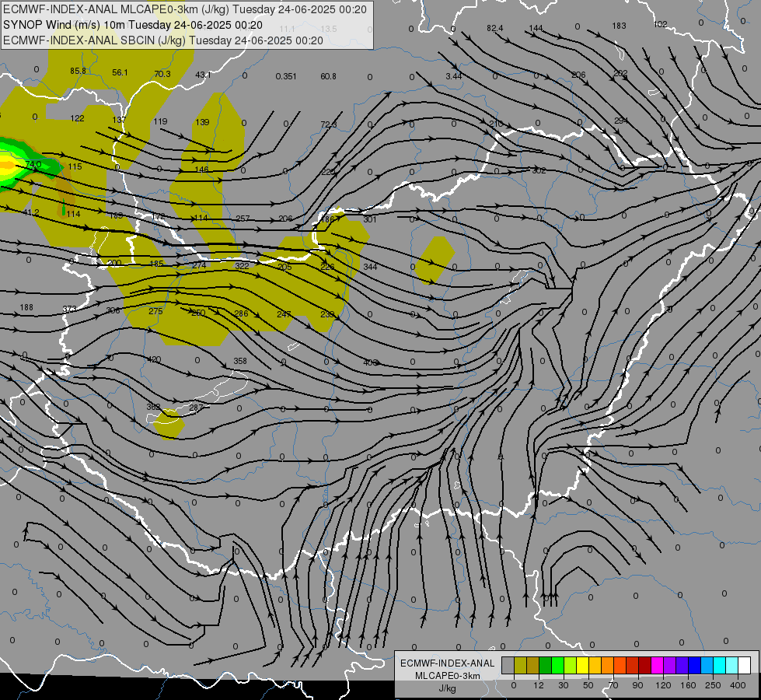The width and height of the screenshot is (761, 700).
Task: Click the map value '85.8'
Action: pyautogui.click(x=78, y=71)
